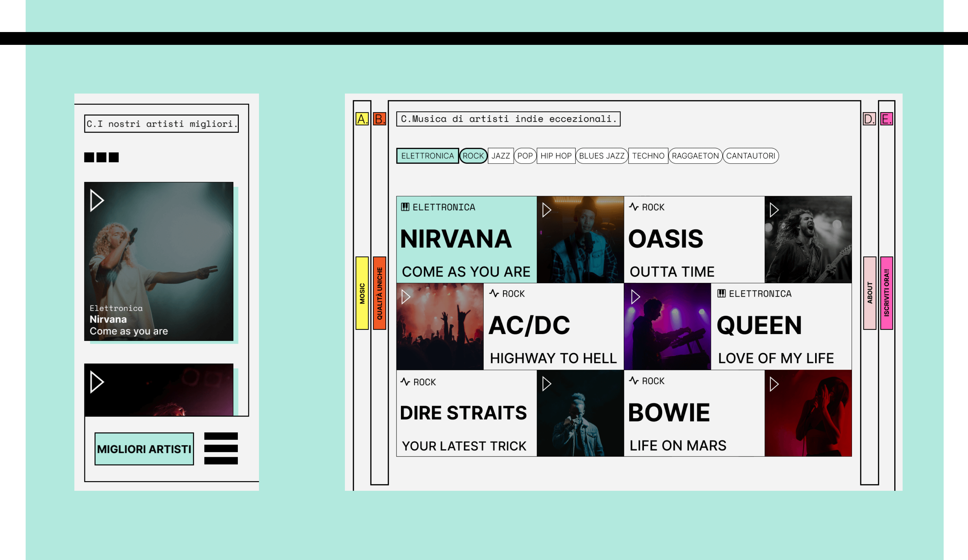Click play icon on Oasis card image

point(774,210)
